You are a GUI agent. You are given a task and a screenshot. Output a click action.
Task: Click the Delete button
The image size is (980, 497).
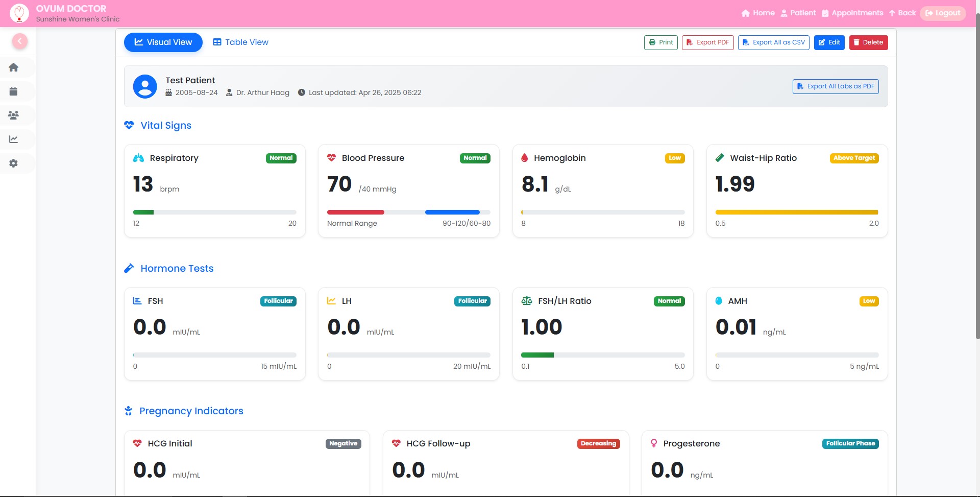868,42
